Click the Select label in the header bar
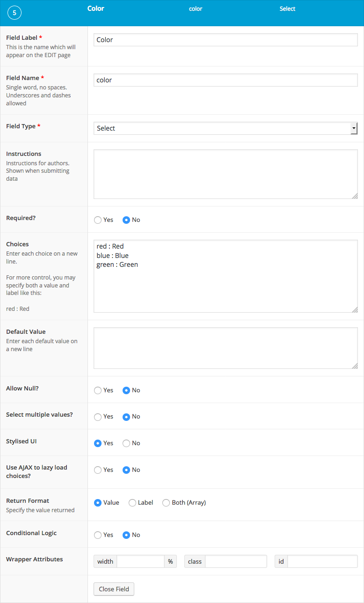Viewport: 364px width, 603px height. (x=287, y=8)
